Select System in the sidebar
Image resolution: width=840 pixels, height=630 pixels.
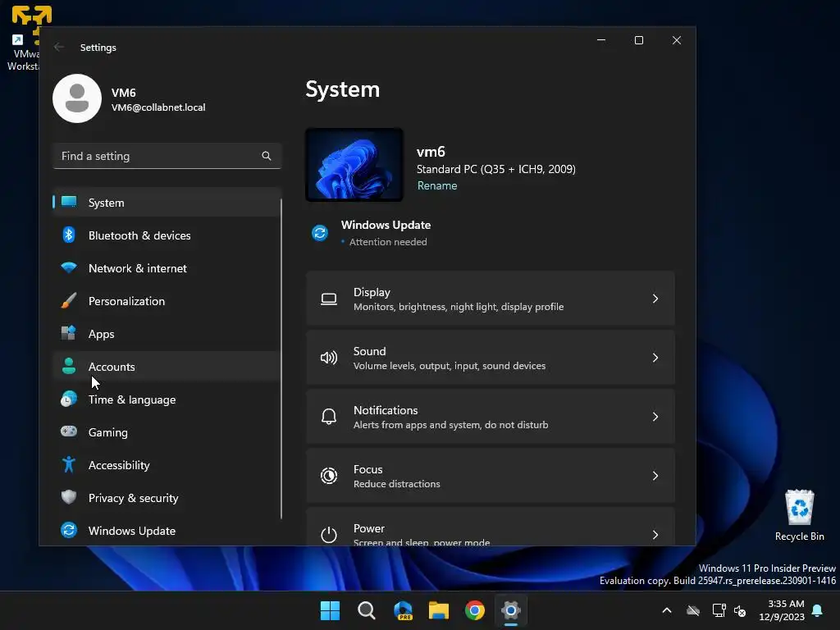tap(167, 203)
